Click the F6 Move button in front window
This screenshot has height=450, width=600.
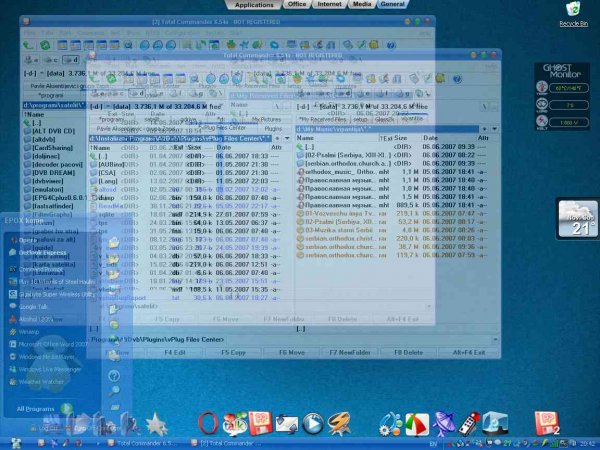tap(292, 352)
